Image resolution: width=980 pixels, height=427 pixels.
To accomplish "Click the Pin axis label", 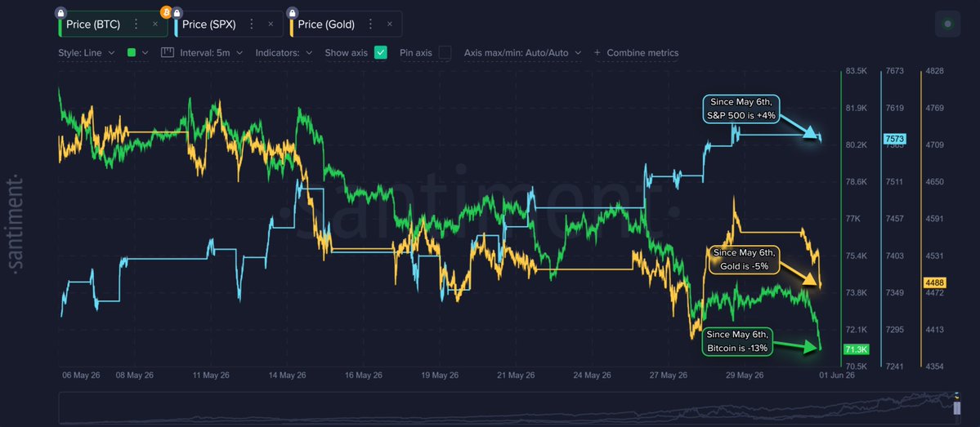I will tap(416, 53).
